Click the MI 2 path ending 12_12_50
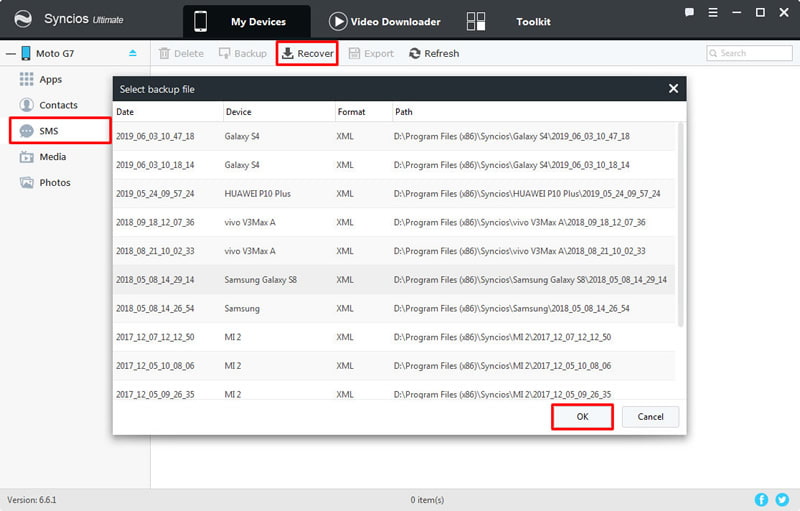The height and width of the screenshot is (511, 800). point(502,337)
